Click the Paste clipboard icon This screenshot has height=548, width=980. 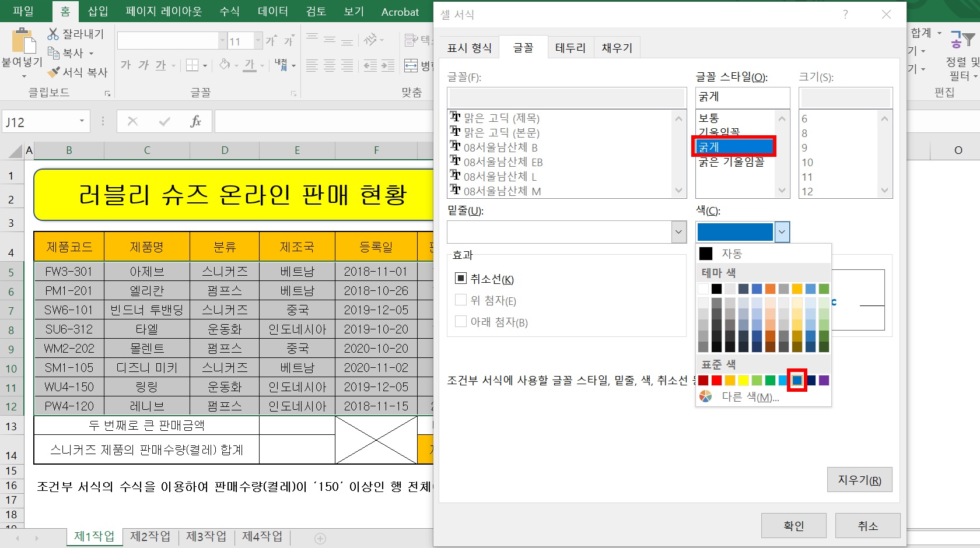click(x=23, y=41)
